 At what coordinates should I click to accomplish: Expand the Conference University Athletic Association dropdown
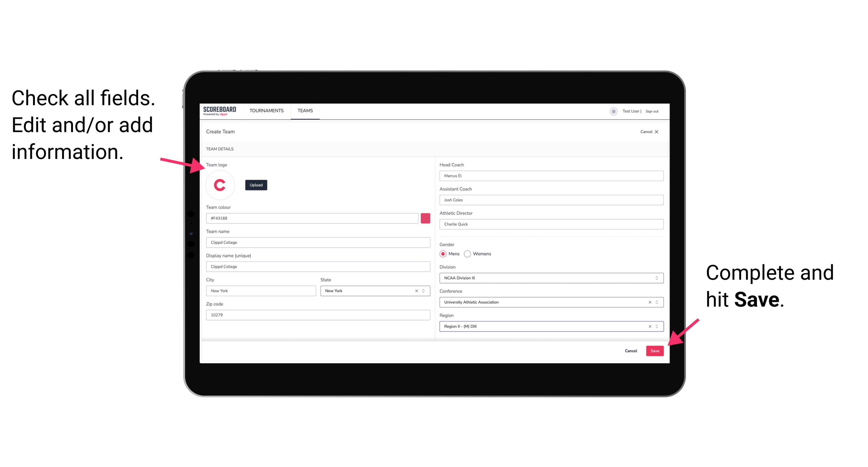(x=657, y=302)
